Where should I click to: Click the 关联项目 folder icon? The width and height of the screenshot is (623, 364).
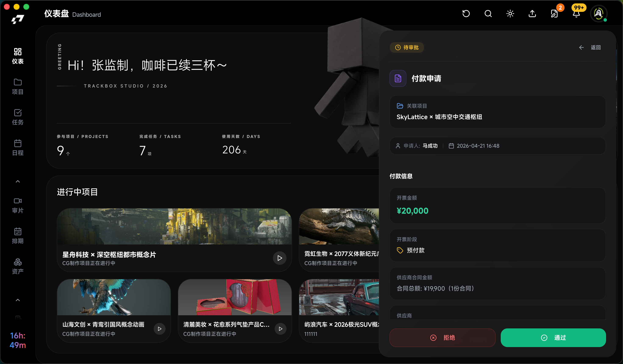(400, 106)
